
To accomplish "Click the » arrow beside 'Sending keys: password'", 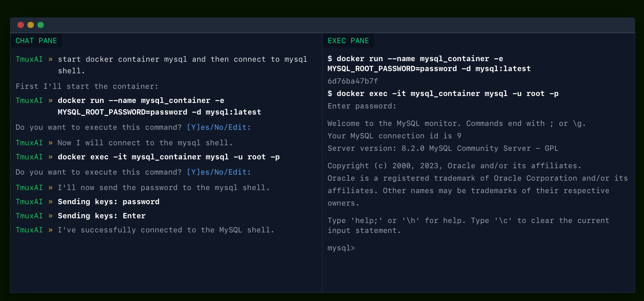I will tap(50, 202).
